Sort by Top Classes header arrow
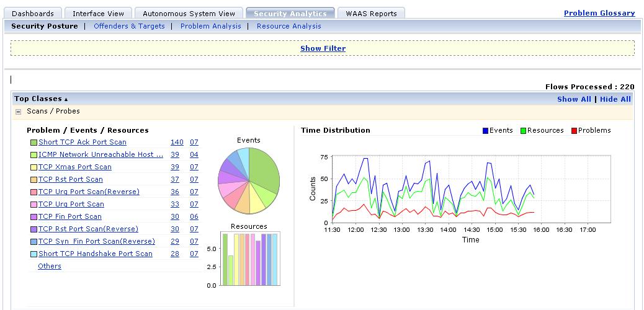This screenshot has height=310, width=644. pyautogui.click(x=66, y=99)
